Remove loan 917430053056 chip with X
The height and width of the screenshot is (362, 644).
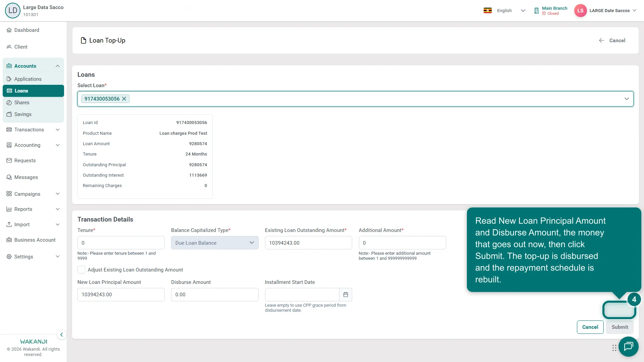tap(124, 99)
